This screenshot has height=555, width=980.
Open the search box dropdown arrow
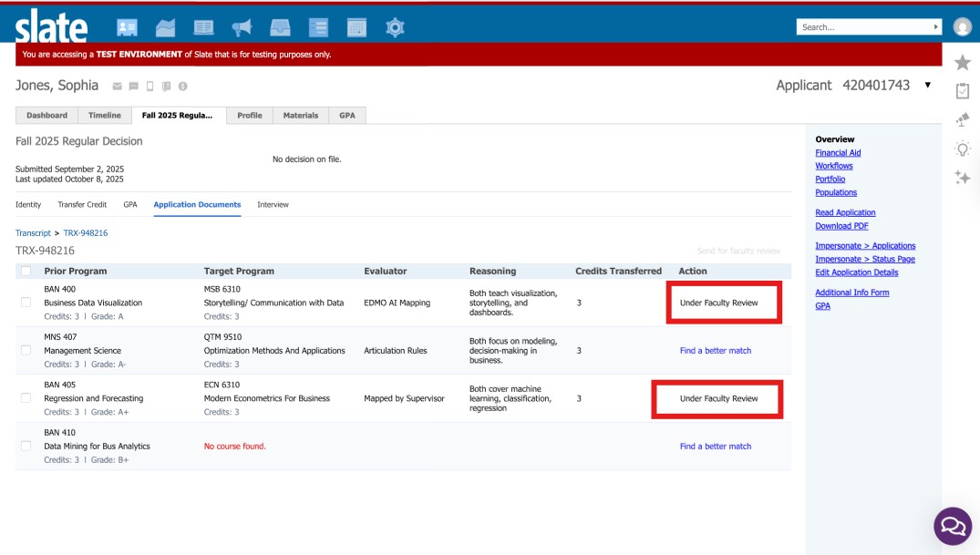point(936,27)
